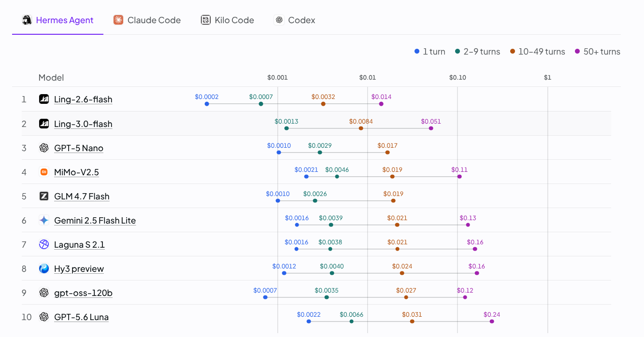Viewport: 644px width, 337px height.
Task: Click the Claude Code orange icon
Action: tap(118, 20)
